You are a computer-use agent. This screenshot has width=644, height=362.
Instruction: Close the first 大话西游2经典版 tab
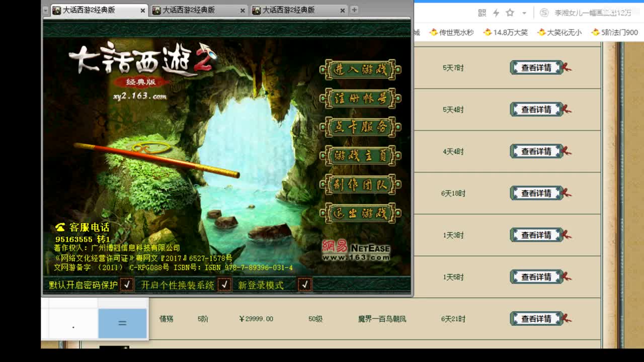[142, 10]
